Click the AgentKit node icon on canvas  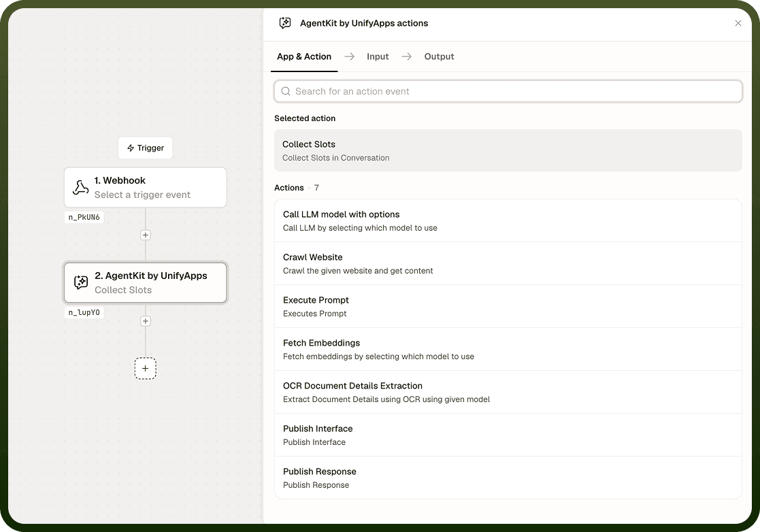click(81, 282)
